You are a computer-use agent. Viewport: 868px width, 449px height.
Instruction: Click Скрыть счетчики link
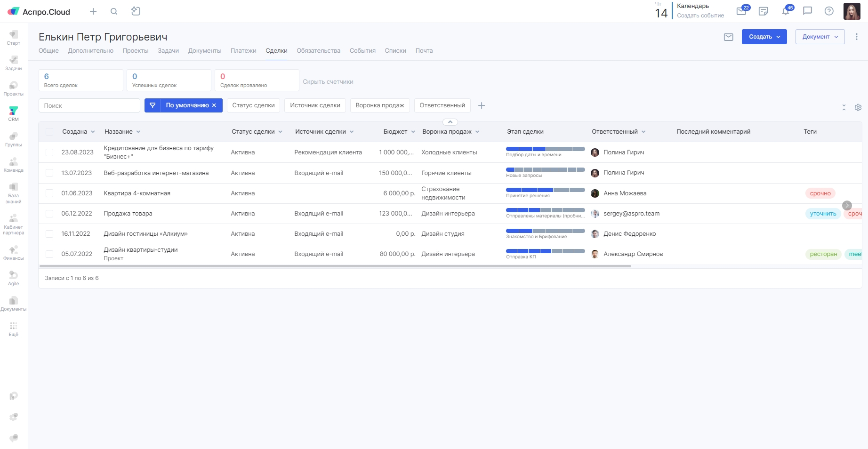pos(328,81)
